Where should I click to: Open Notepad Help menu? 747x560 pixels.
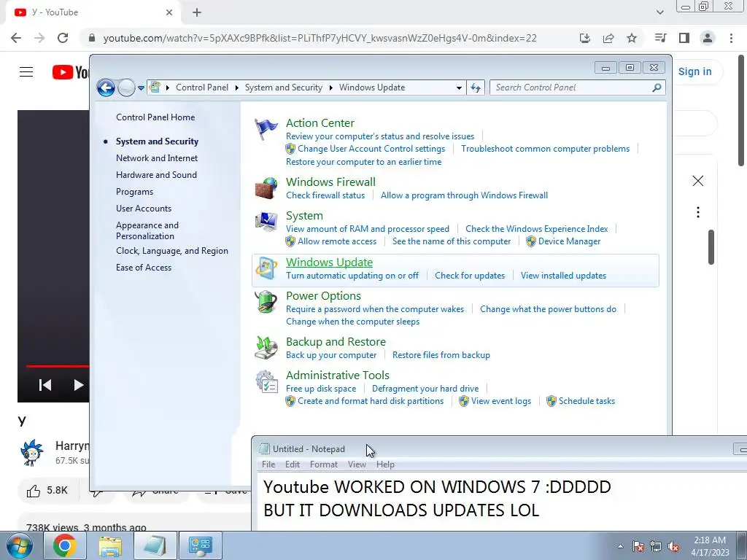385,464
